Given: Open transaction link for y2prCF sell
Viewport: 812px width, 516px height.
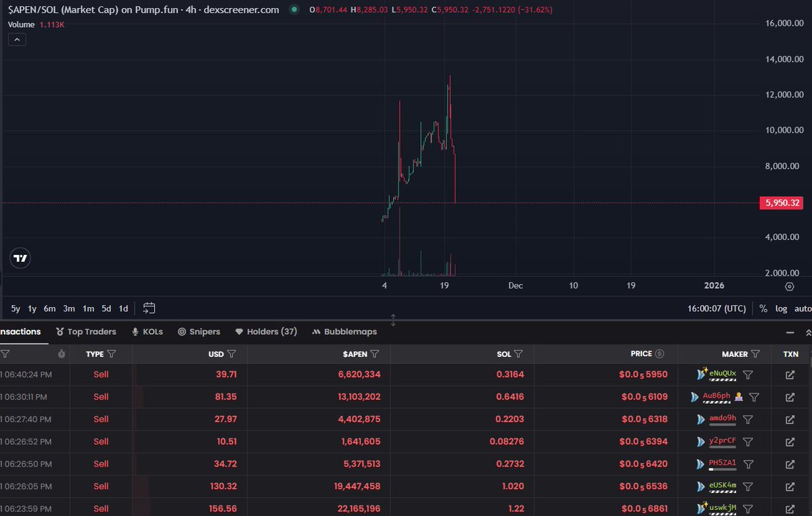Looking at the screenshot, I should (790, 442).
